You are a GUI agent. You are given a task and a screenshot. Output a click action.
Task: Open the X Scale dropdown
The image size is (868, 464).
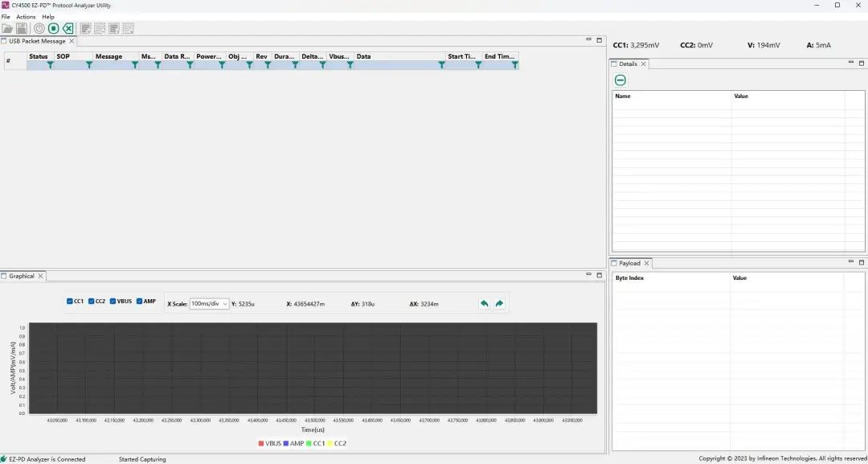point(209,304)
